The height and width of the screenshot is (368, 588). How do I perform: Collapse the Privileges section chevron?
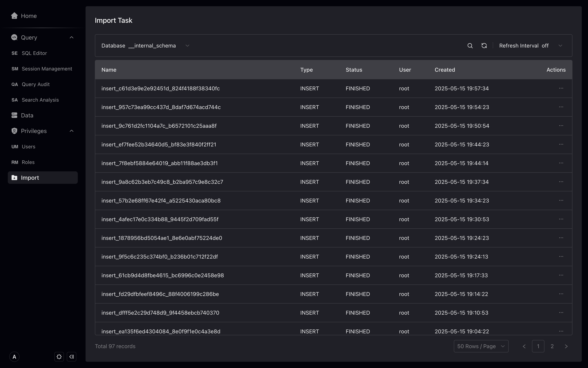(x=71, y=131)
